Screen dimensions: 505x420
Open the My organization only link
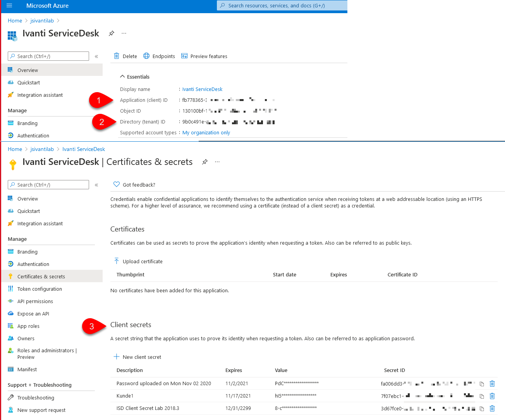206,132
